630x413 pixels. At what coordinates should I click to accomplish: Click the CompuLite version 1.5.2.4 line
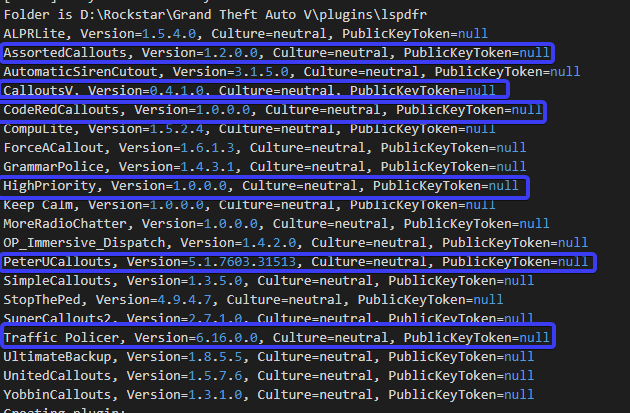tap(250, 129)
